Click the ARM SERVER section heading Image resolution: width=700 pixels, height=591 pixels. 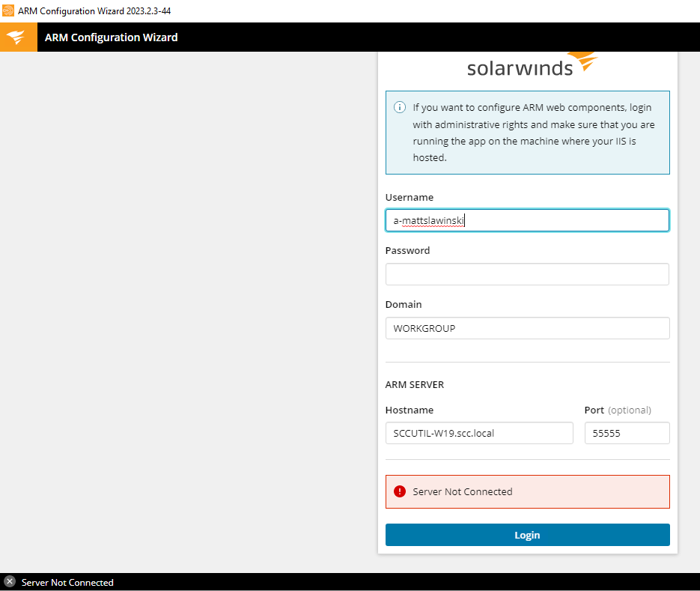point(414,384)
